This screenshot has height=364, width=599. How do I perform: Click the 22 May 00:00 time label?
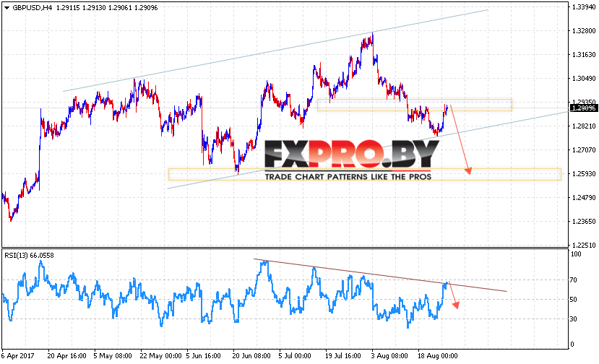(160, 356)
